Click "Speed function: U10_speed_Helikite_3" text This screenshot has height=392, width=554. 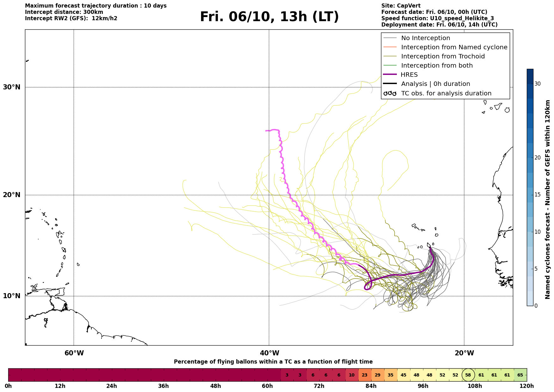coord(438,18)
